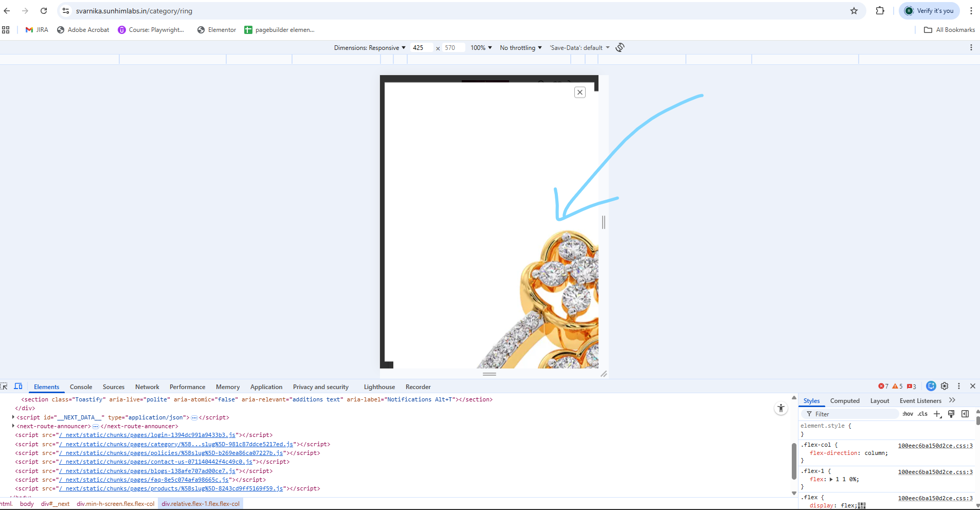This screenshot has height=510, width=980.
Task: Switch to the Network tab
Action: 147,387
